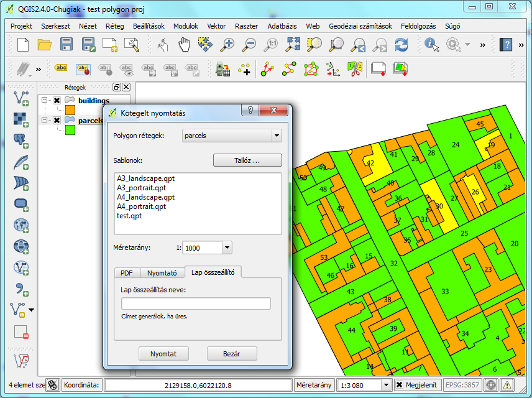Open the CRS status globe icon
Screen dimensions: 532x398
pyautogui.click(x=491, y=386)
